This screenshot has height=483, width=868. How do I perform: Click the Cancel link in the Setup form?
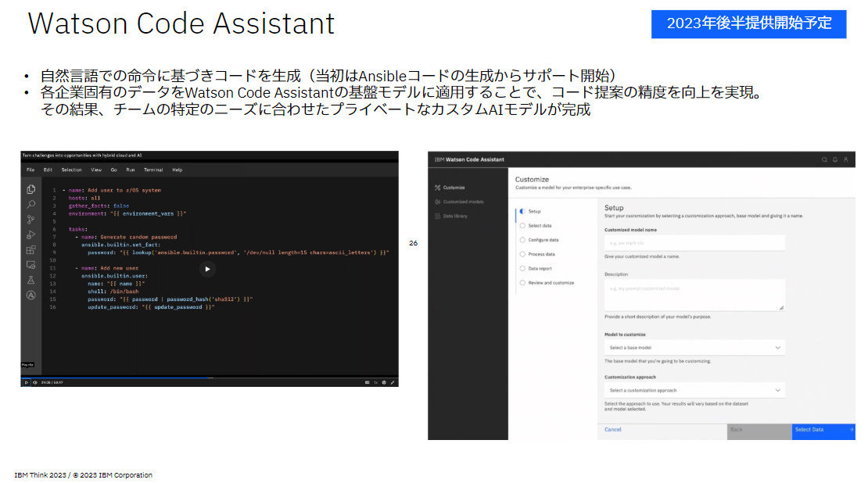[612, 430]
